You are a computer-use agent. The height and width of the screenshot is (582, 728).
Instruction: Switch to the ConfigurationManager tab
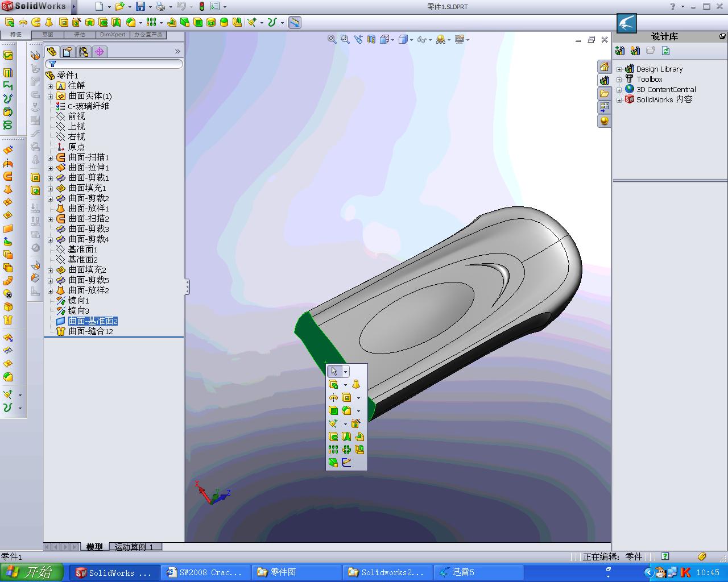84,52
